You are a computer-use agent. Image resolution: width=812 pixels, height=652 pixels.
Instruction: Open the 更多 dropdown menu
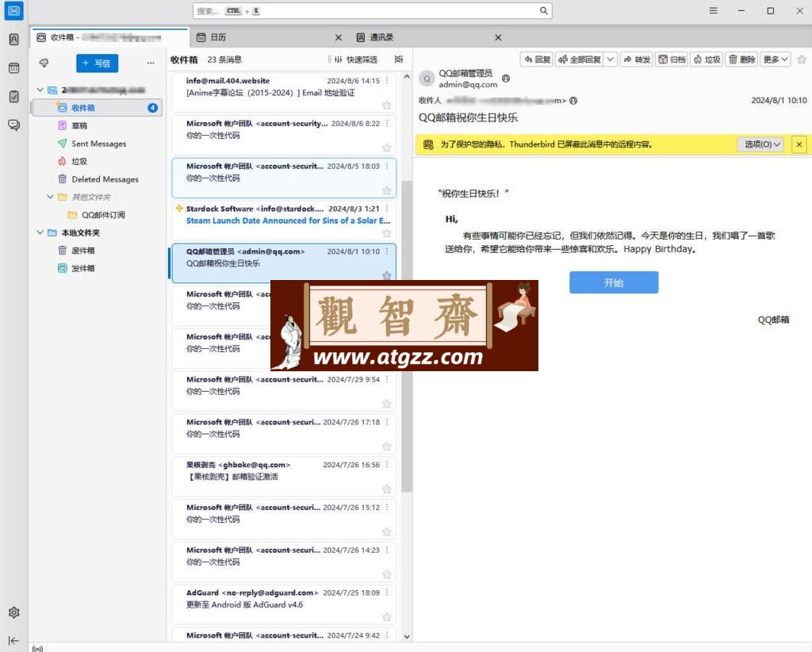[776, 59]
